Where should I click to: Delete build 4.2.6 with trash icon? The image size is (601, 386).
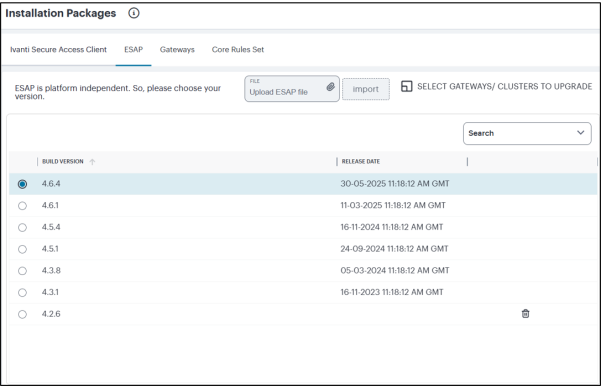tap(525, 314)
